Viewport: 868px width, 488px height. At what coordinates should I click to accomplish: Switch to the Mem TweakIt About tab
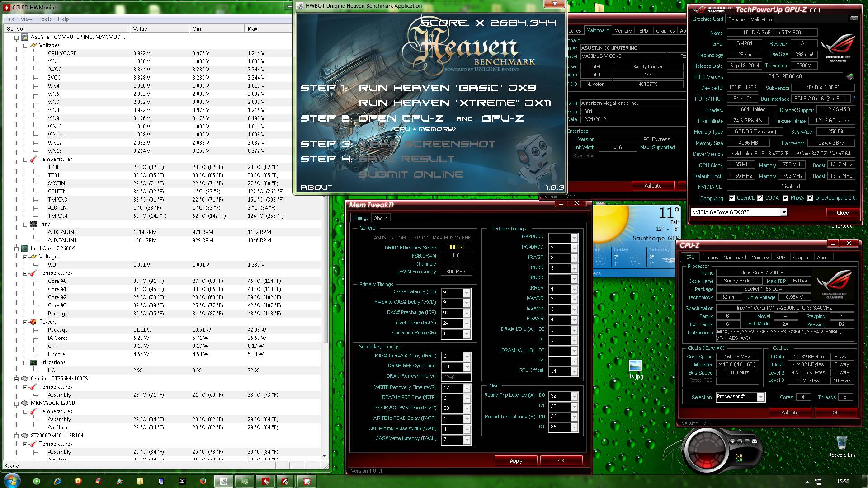[x=381, y=218]
